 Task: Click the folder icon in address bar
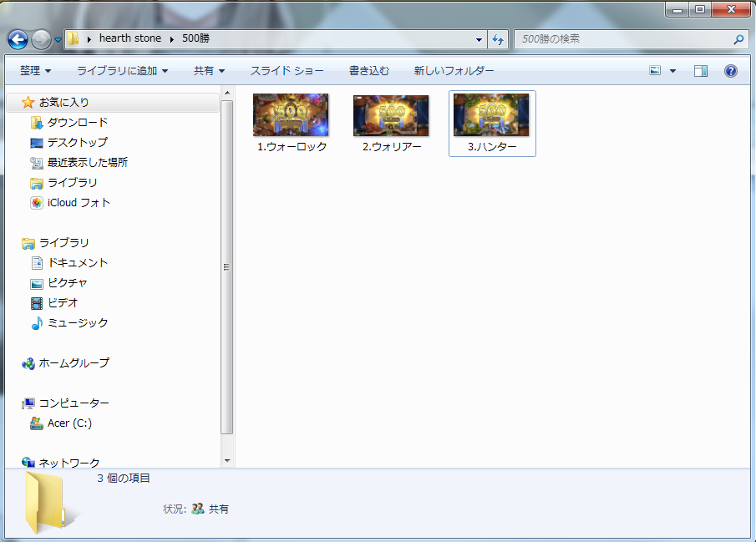(73, 38)
